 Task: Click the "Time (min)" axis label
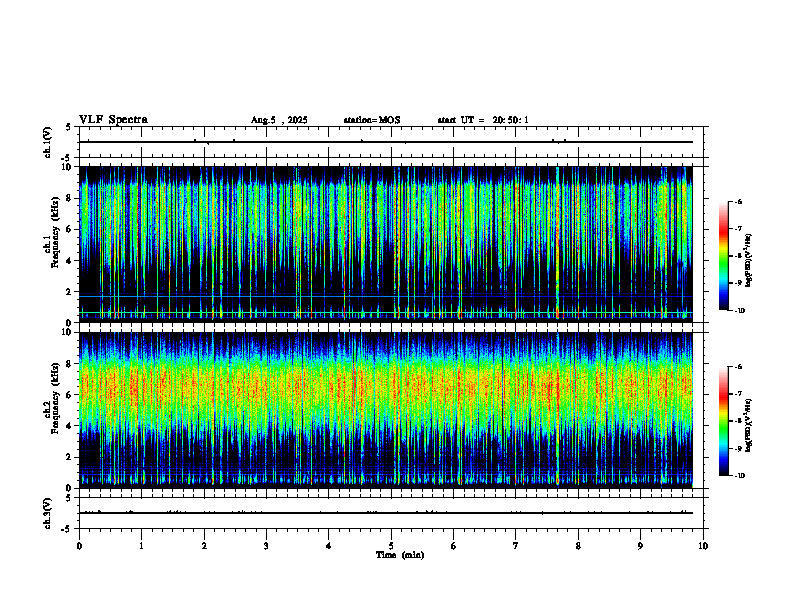(400, 555)
